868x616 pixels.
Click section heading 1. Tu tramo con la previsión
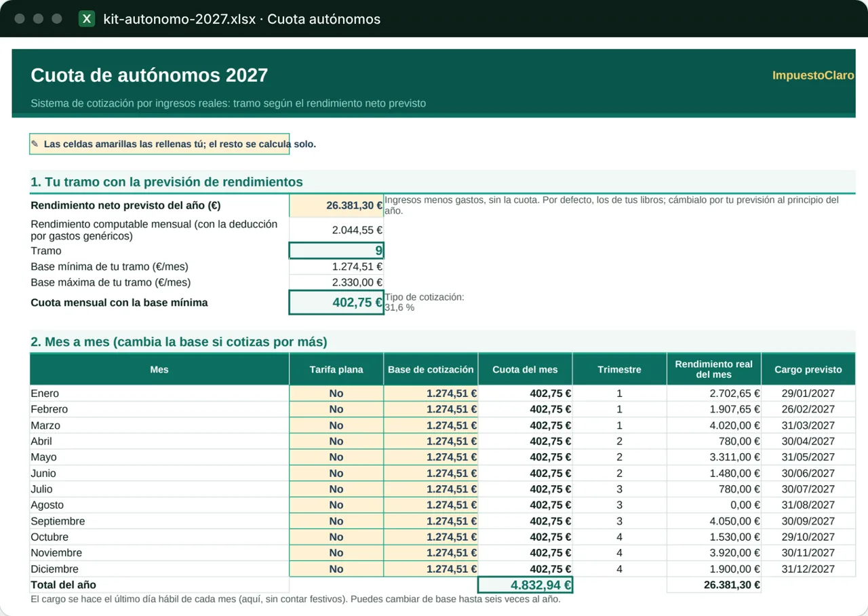point(167,182)
